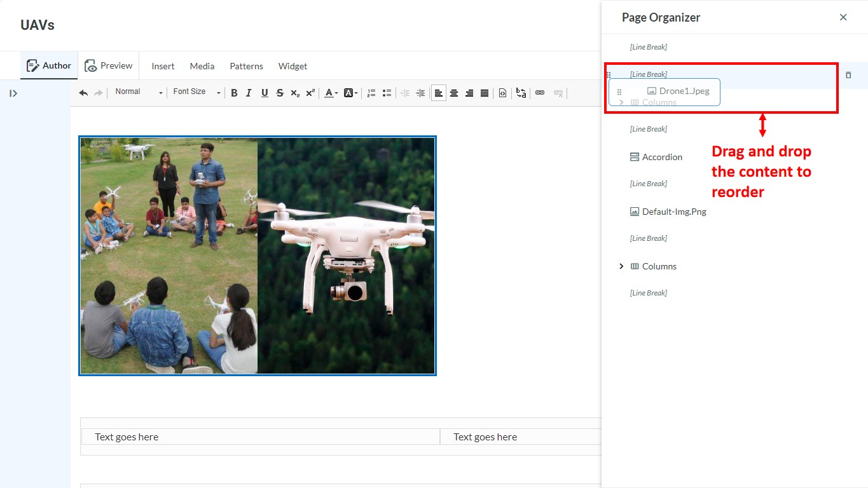Switch to the Author tab
This screenshot has height=488, width=868.
tap(49, 65)
